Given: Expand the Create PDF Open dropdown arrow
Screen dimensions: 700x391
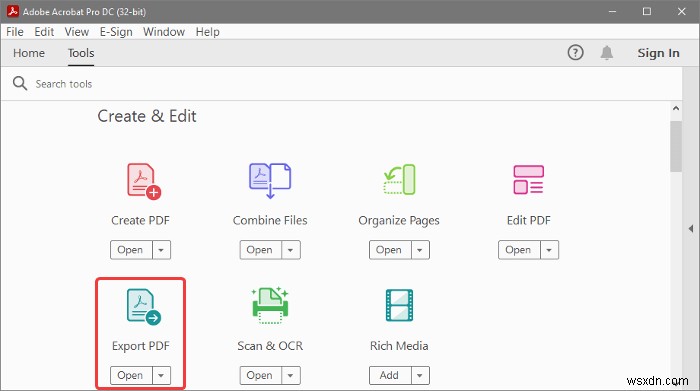Looking at the screenshot, I should click(161, 250).
